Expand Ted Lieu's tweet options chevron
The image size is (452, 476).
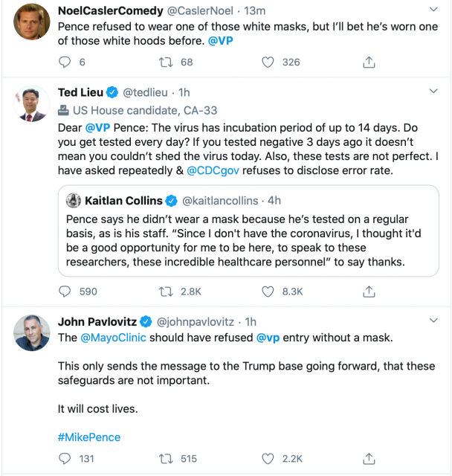(434, 92)
